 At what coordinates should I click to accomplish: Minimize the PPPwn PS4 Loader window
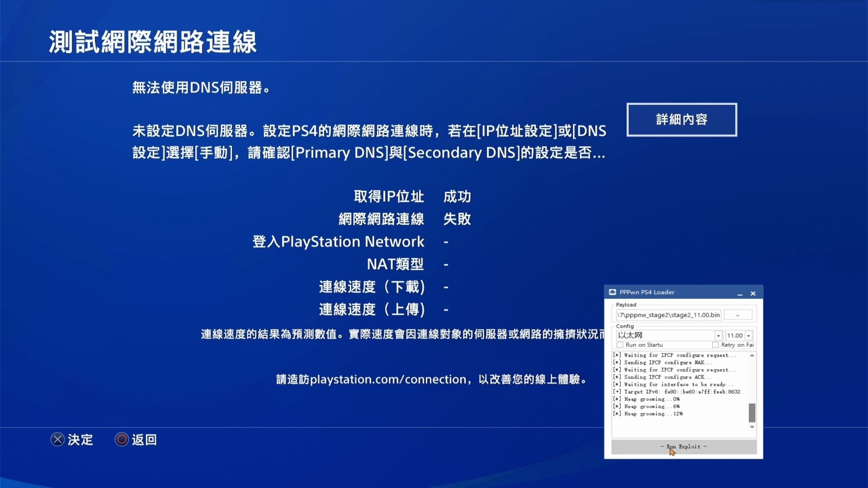click(740, 294)
